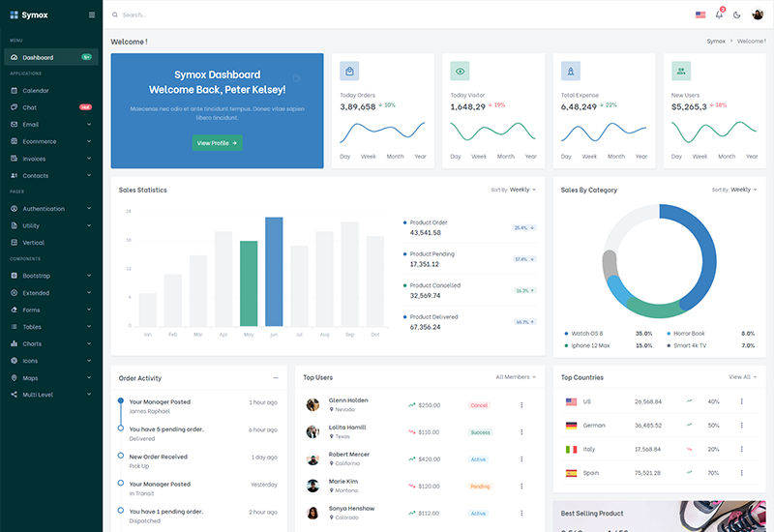The width and height of the screenshot is (774, 532).
Task: Click the user avatar in the top bar
Action: (758, 15)
